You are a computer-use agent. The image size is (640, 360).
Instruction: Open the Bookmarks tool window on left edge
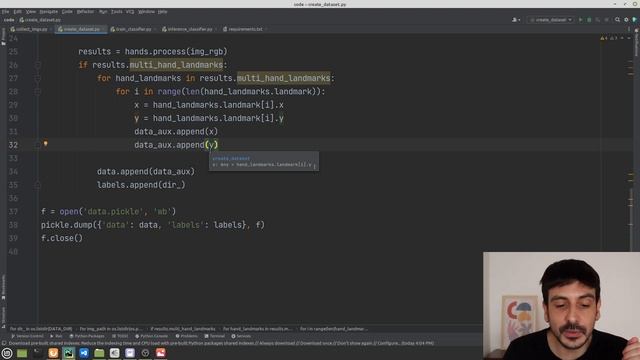click(3, 287)
